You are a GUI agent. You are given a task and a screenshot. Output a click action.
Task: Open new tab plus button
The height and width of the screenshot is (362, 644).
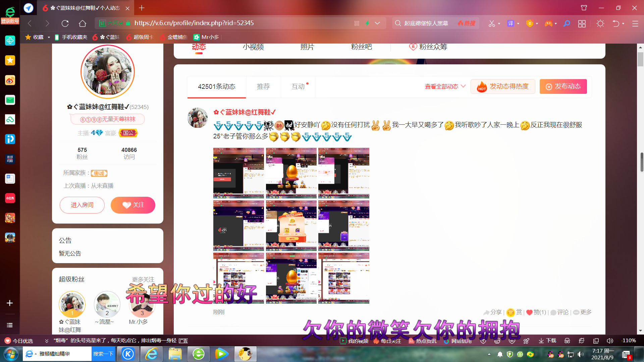[x=142, y=8]
